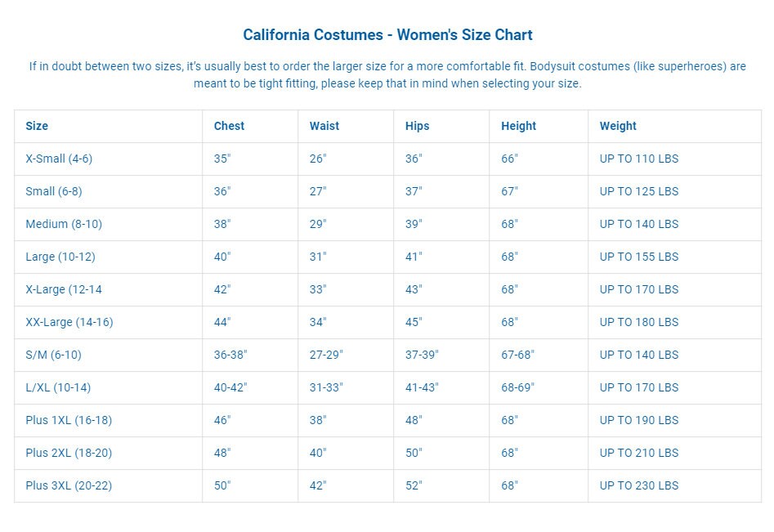Select the XX-Large (14-16) size label

(69, 322)
